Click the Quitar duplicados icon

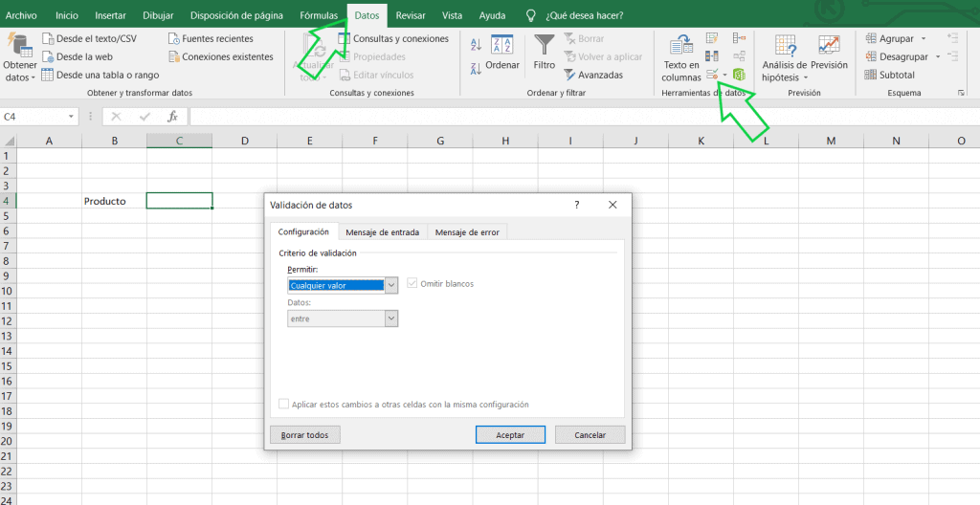pyautogui.click(x=712, y=56)
